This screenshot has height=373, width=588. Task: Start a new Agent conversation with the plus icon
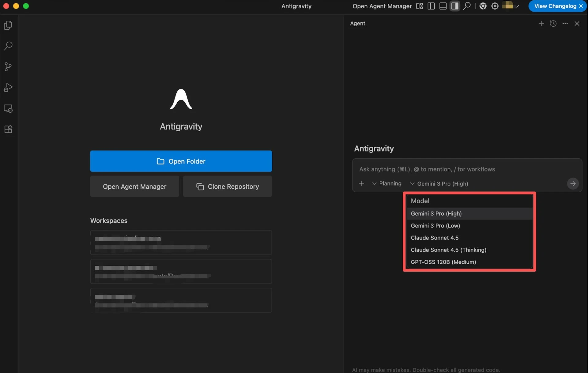pyautogui.click(x=541, y=23)
